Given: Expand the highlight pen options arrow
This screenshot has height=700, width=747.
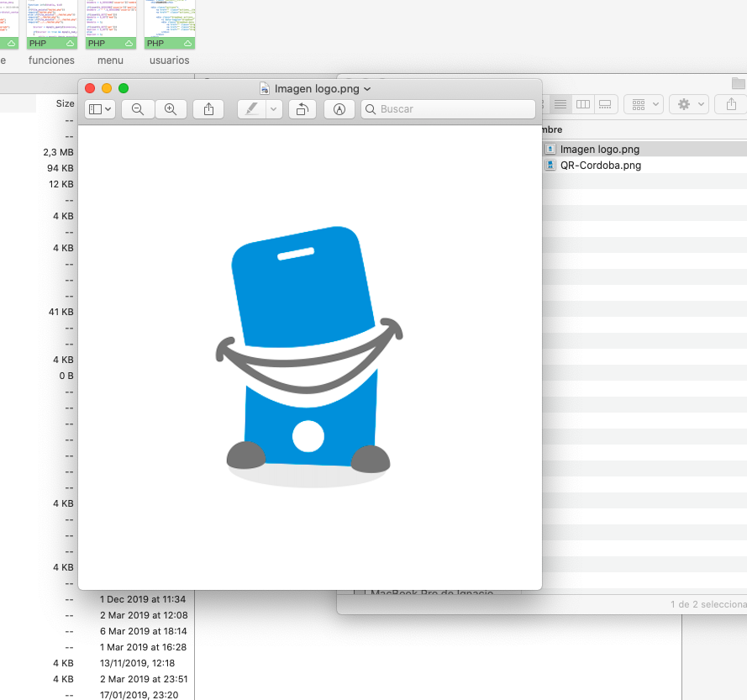Looking at the screenshot, I should coord(273,109).
